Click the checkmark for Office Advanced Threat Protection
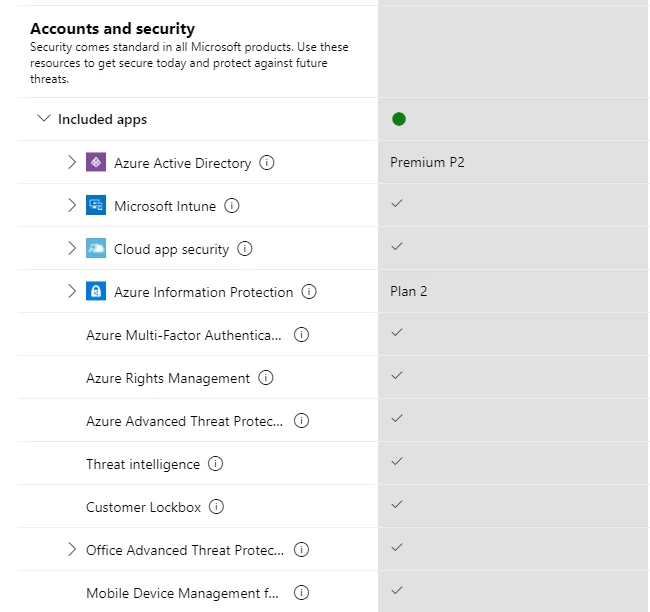 click(397, 547)
